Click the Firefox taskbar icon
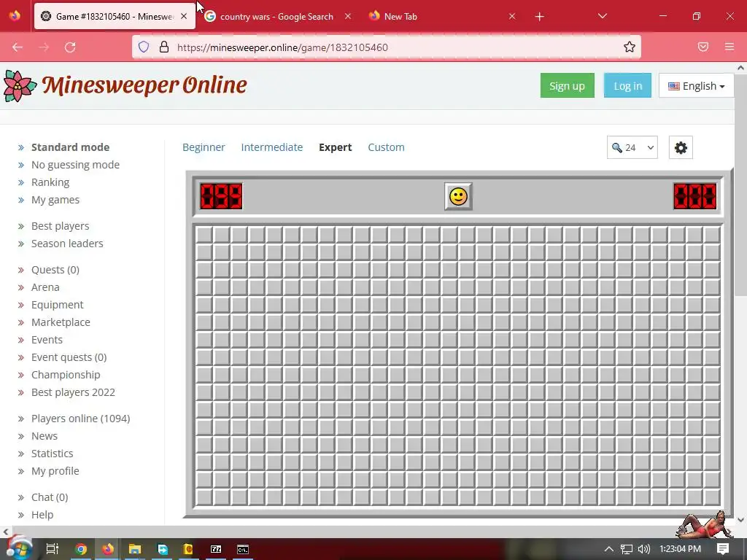 click(x=108, y=549)
